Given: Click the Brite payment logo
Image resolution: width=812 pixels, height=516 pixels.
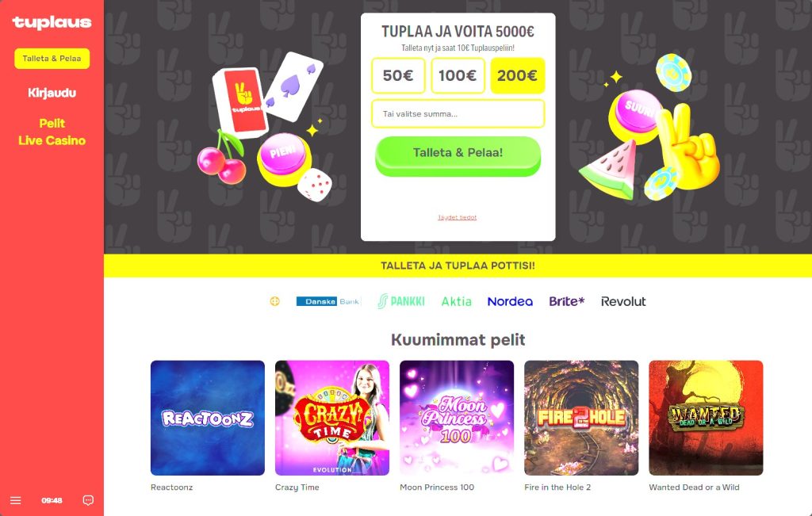Looking at the screenshot, I should [x=566, y=301].
